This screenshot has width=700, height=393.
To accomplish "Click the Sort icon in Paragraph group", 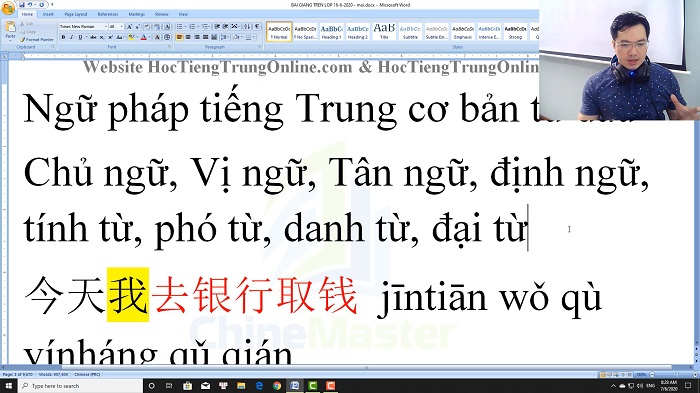I will (x=247, y=27).
